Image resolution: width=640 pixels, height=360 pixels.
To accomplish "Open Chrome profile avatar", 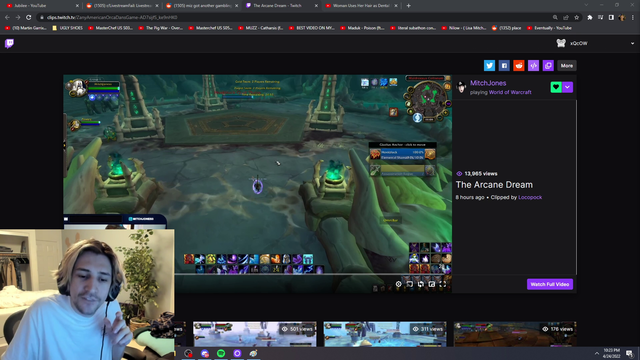I will [622, 18].
